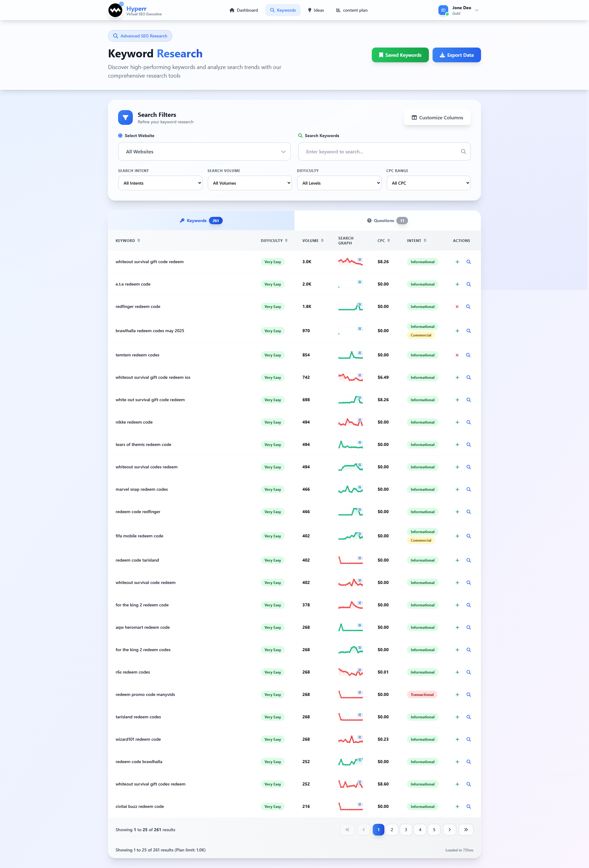The height and width of the screenshot is (868, 589).
Task: Search details for fifa mobile redeem code
Action: [x=468, y=536]
